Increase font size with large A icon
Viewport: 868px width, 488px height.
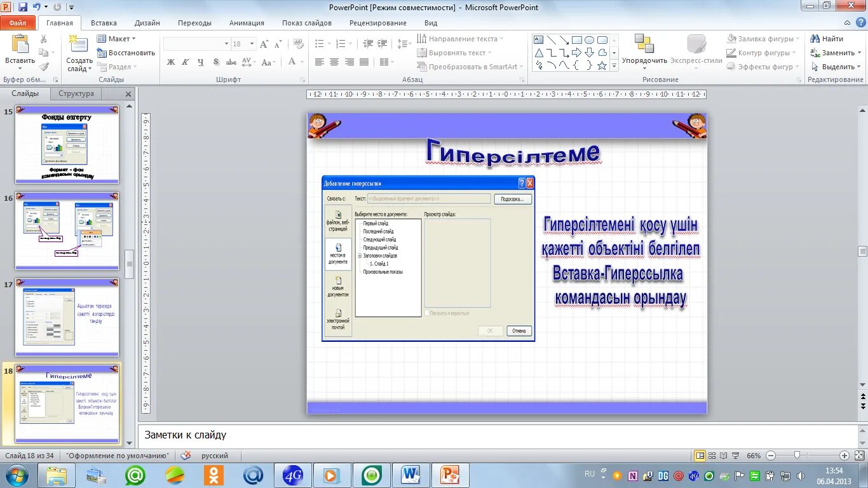[266, 44]
